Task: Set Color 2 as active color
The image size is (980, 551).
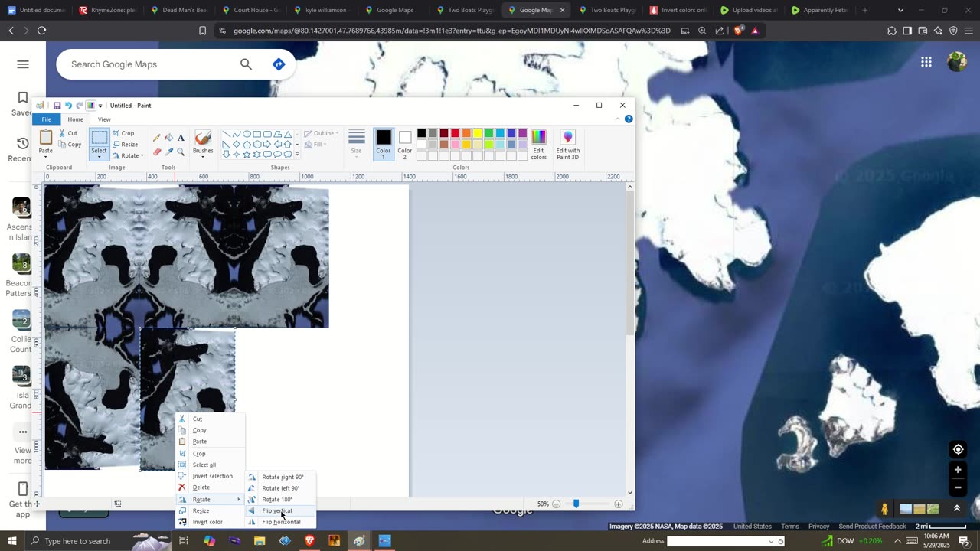Action: [405, 144]
